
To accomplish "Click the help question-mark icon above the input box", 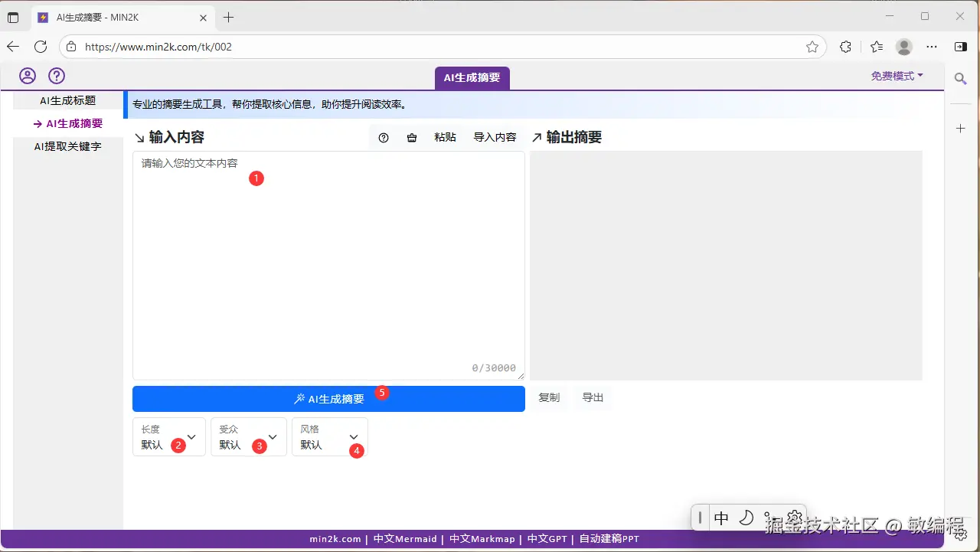I will coord(383,137).
